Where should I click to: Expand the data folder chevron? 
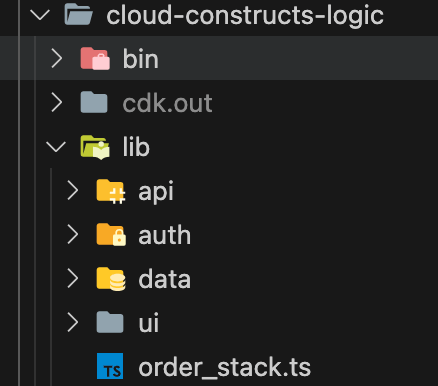[73, 279]
